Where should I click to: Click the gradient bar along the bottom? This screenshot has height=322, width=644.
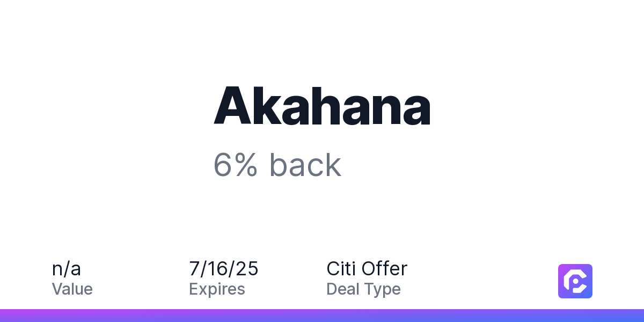click(322, 316)
